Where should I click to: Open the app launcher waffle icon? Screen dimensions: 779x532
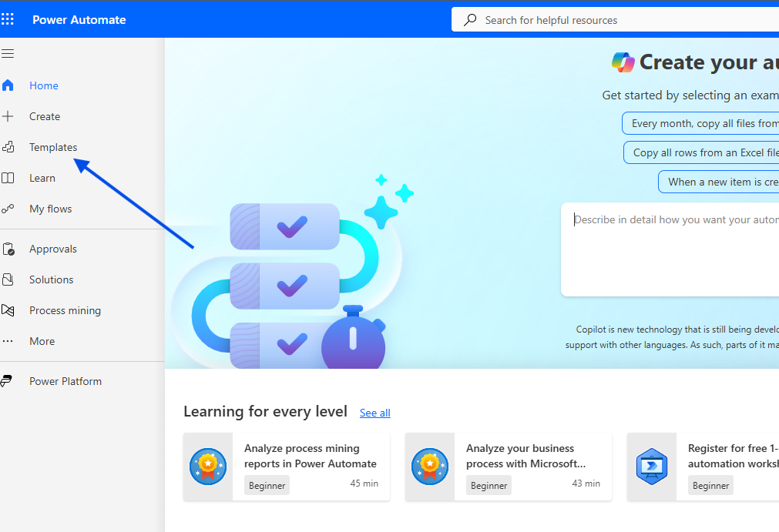pyautogui.click(x=8, y=19)
